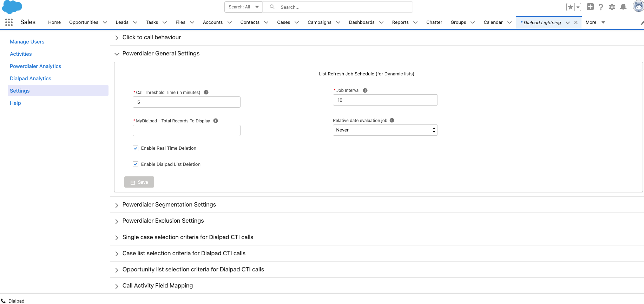This screenshot has height=304, width=644.
Task: Toggle Enable Dialpad List Deletion checkbox
Action: click(x=136, y=164)
